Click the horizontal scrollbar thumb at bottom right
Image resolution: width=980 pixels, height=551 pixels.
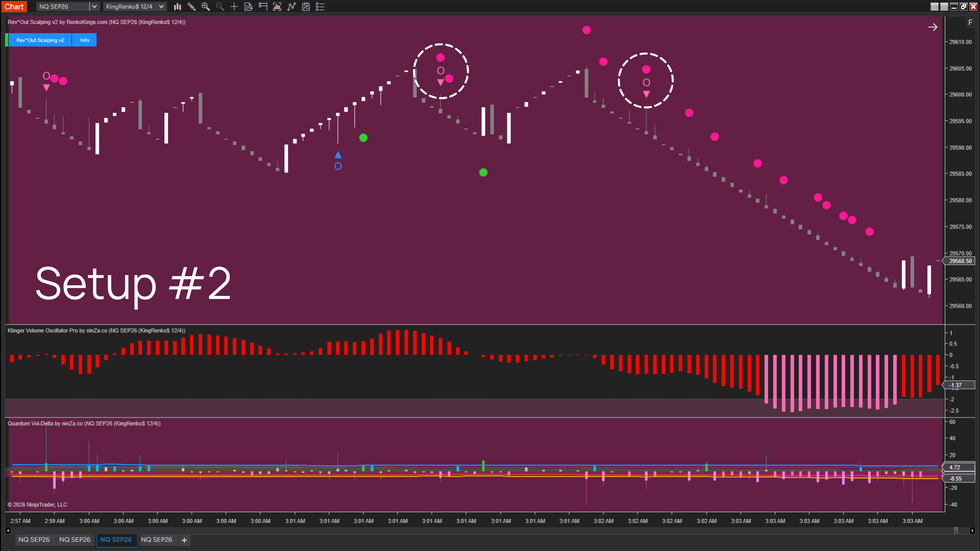pos(956,531)
